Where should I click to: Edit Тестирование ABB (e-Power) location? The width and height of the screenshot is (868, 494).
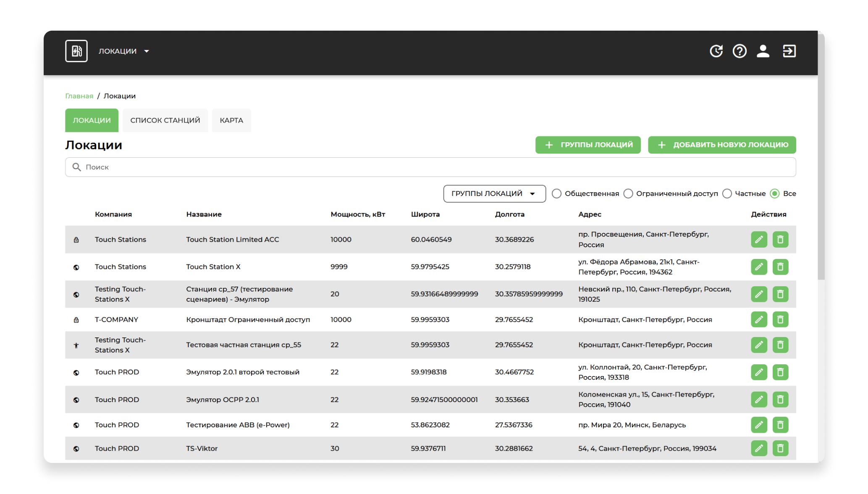pos(759,425)
